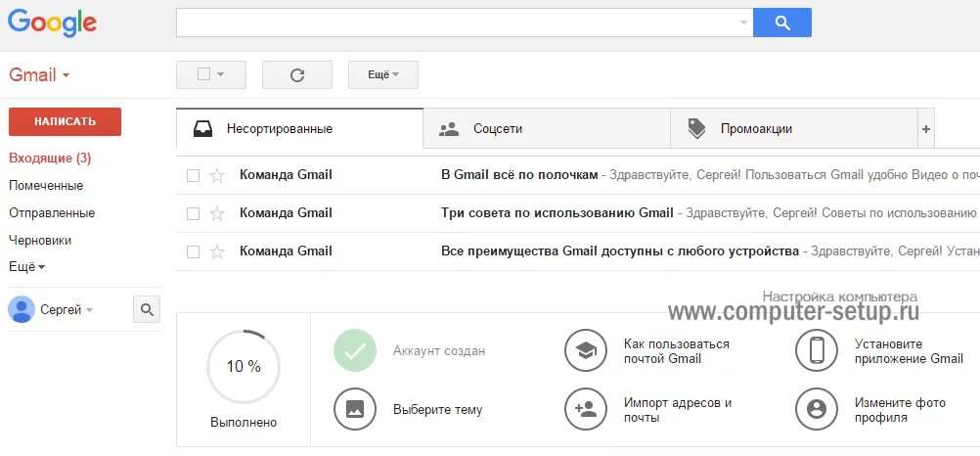Click sender Команда Gmail in the first email row
The image size is (980, 456).
coord(286,175)
